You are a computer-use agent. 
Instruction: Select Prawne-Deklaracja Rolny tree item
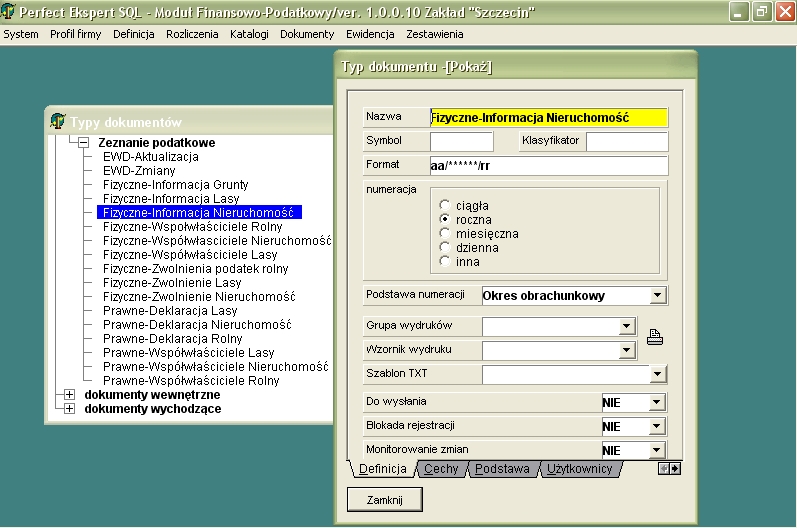[172, 338]
